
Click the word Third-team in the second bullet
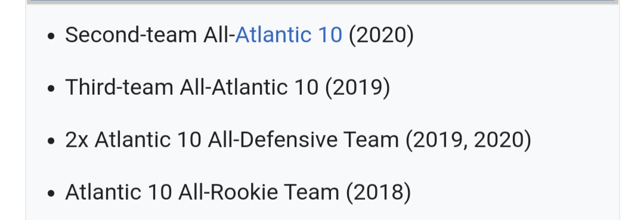coord(119,87)
